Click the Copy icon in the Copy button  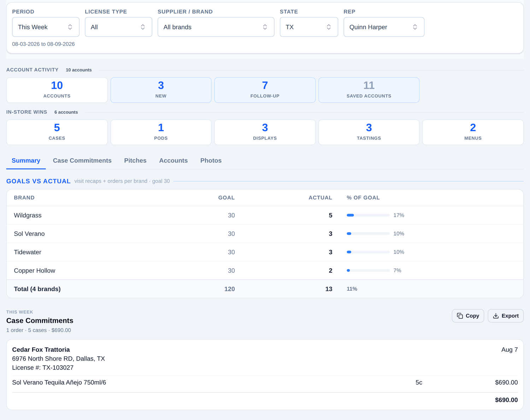coord(460,316)
